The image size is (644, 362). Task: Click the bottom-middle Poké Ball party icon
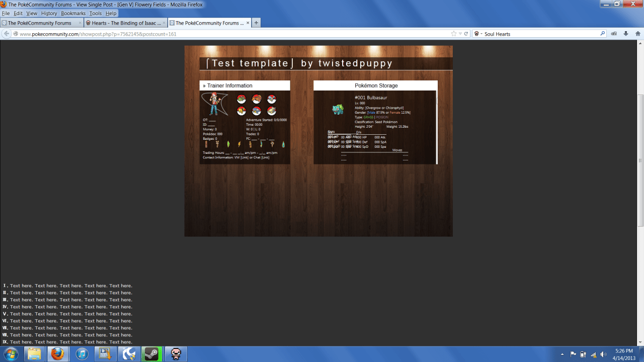click(257, 111)
